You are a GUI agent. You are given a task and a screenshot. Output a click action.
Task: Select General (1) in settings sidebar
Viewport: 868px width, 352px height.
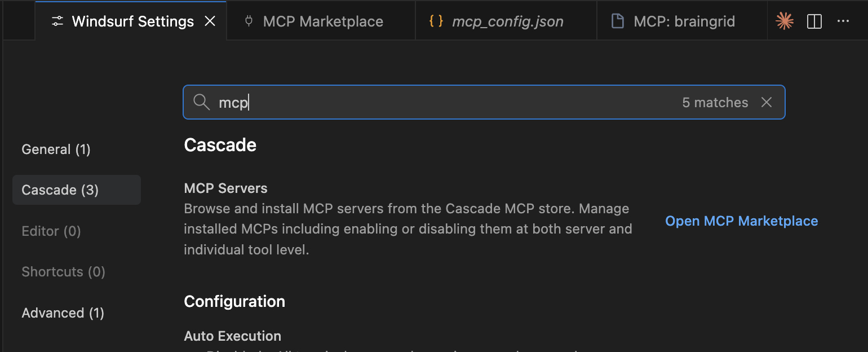coord(56,149)
